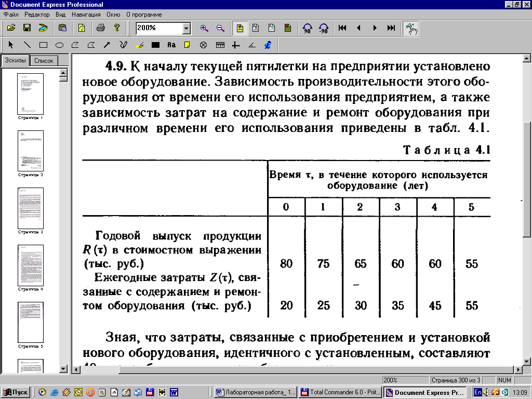Click the Scan document scanner icon

tap(43, 28)
